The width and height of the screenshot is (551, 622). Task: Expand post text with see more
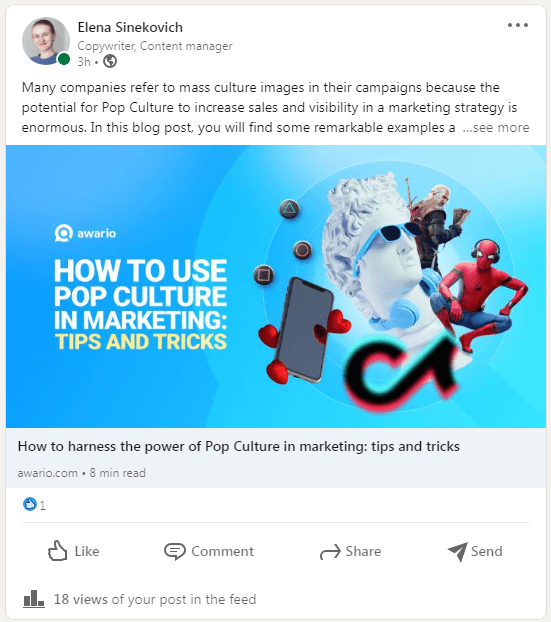pos(496,128)
